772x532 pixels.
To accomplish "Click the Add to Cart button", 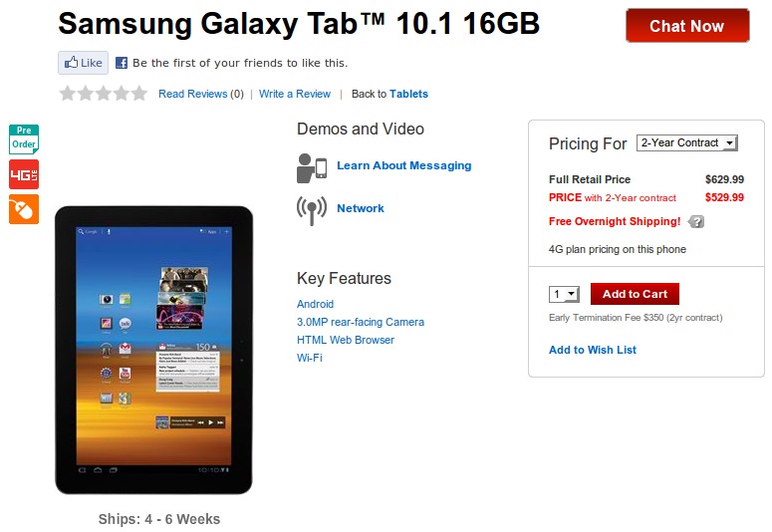I will pos(635,294).
